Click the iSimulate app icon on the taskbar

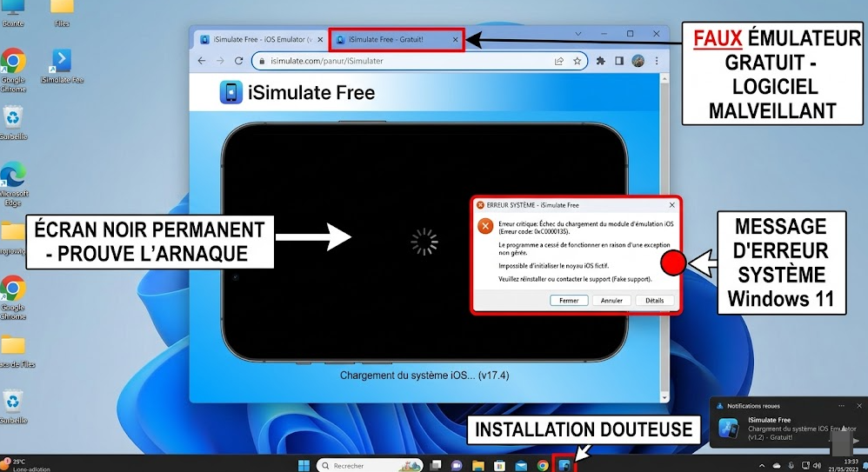point(564,465)
